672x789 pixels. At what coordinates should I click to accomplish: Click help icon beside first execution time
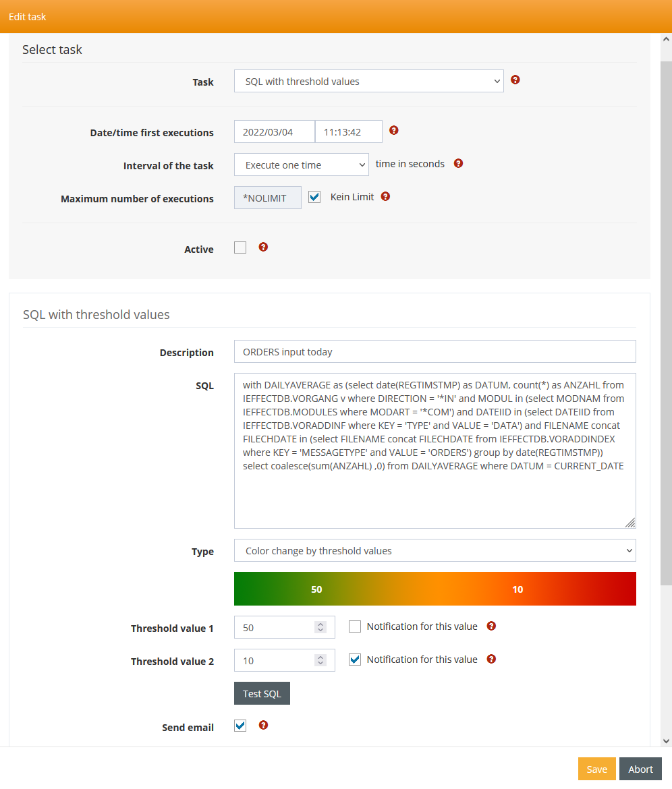coord(394,131)
